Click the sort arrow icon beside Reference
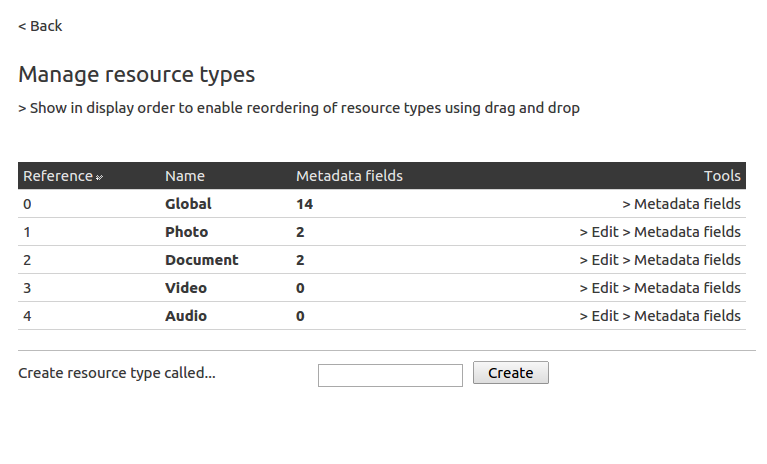Screen dimensions: 767x464 99,177
